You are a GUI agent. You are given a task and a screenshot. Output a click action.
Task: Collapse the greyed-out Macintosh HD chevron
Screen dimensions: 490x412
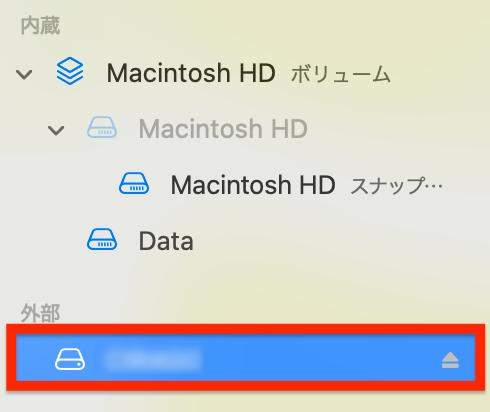56,130
